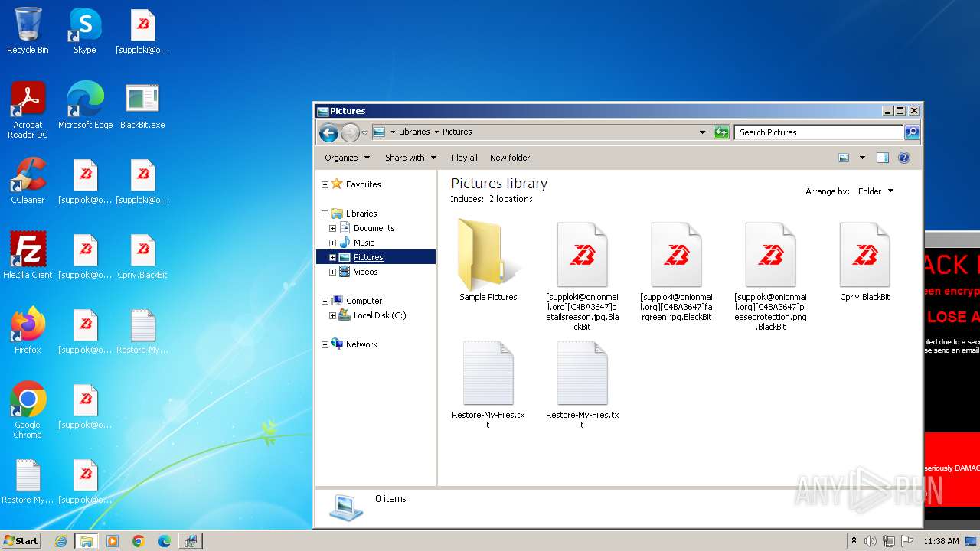Expand the Music library node

[x=332, y=243]
